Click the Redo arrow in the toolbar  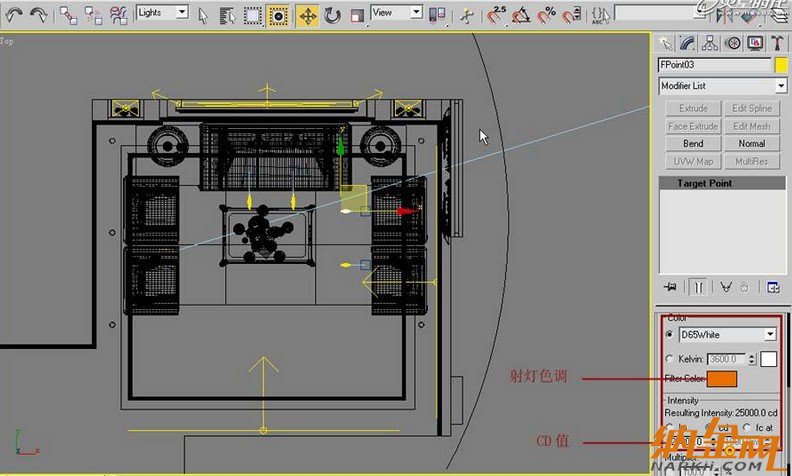click(39, 14)
